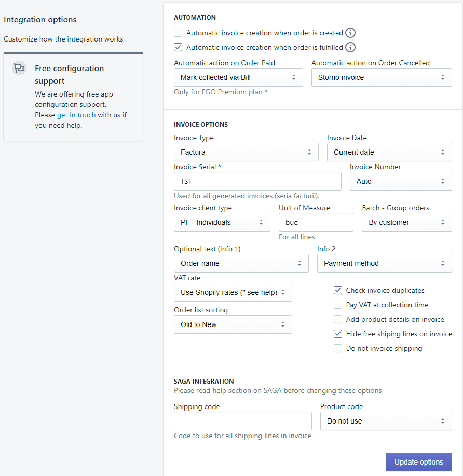463x476 pixels.
Task: Open Order list sorting dropdown
Action: point(233,324)
